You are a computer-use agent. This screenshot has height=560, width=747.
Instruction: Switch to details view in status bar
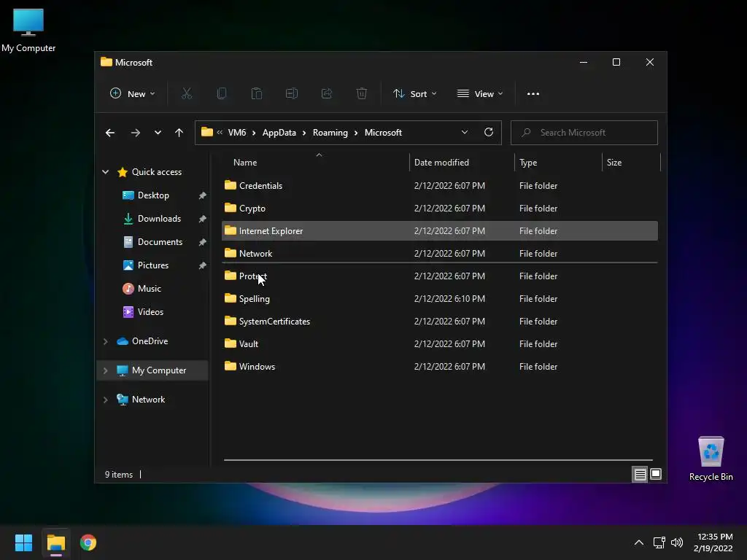coord(640,474)
